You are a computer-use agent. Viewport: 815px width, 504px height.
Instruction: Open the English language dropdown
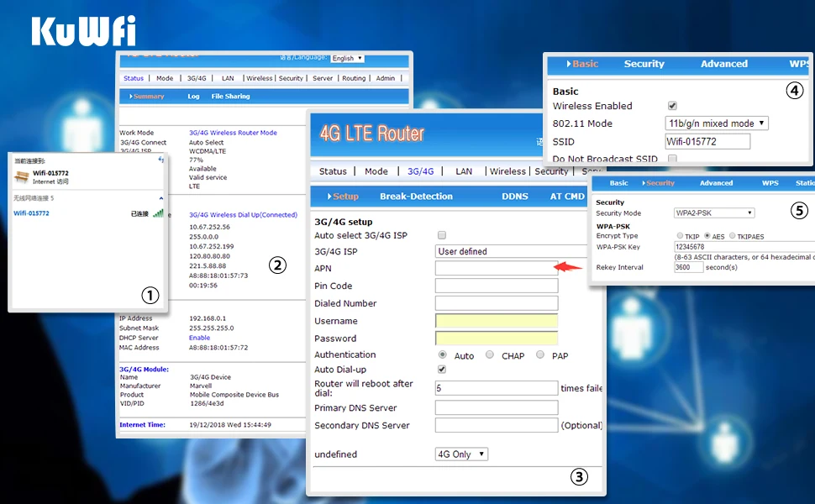tap(347, 57)
